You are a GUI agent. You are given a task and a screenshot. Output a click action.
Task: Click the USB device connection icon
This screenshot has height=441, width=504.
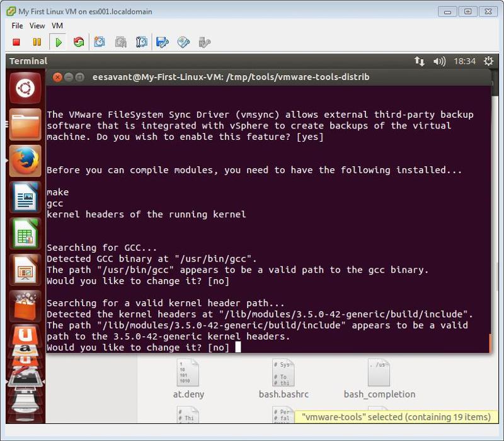[204, 42]
